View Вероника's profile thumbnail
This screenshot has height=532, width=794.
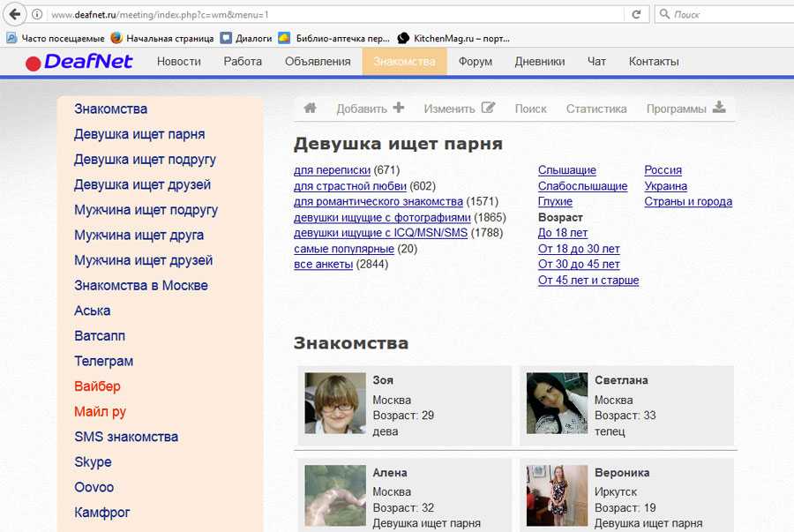pyautogui.click(x=557, y=496)
